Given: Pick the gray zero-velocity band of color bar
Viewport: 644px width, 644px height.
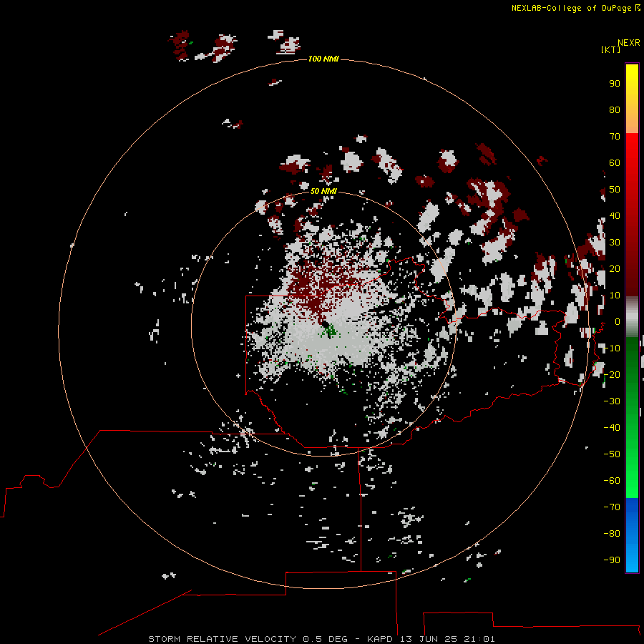Looking at the screenshot, I should click(632, 317).
